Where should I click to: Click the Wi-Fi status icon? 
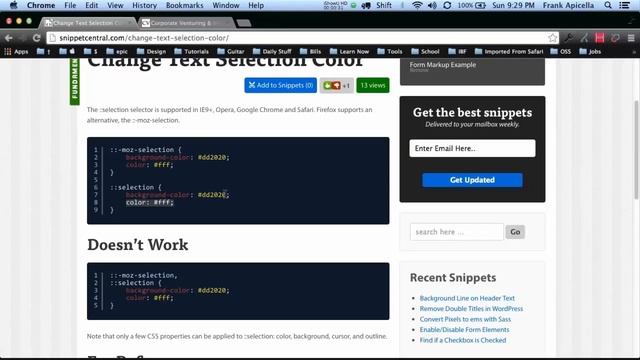point(417,5)
